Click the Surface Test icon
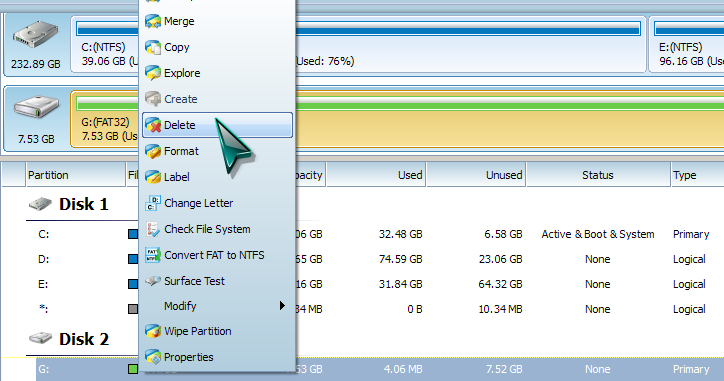 coord(153,281)
